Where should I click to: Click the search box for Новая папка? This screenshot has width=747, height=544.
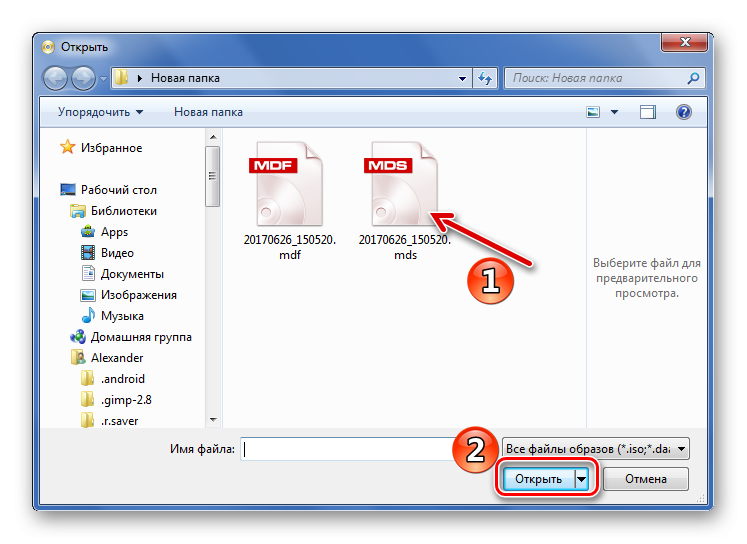(x=600, y=78)
